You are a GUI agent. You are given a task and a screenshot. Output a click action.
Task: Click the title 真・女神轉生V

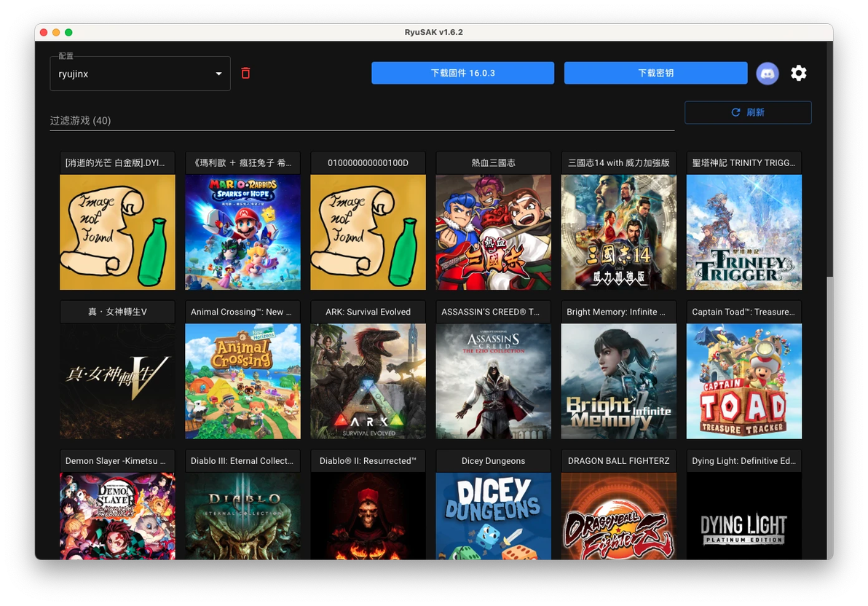click(x=117, y=312)
